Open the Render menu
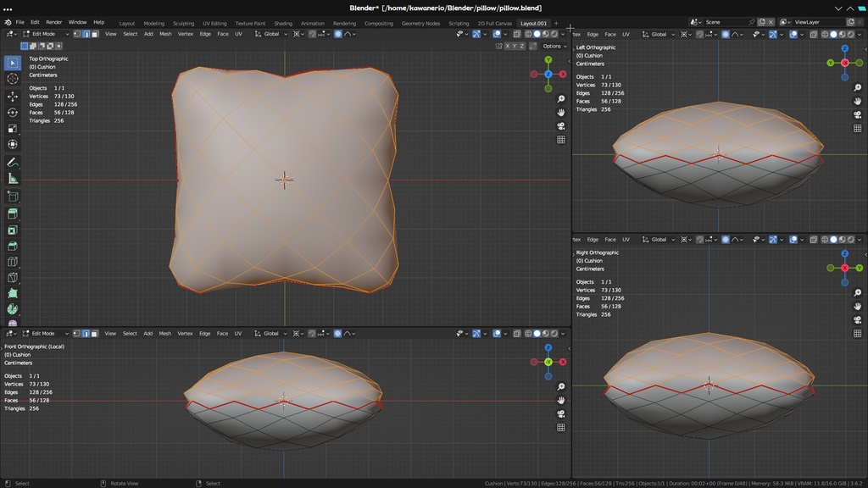 53,22
